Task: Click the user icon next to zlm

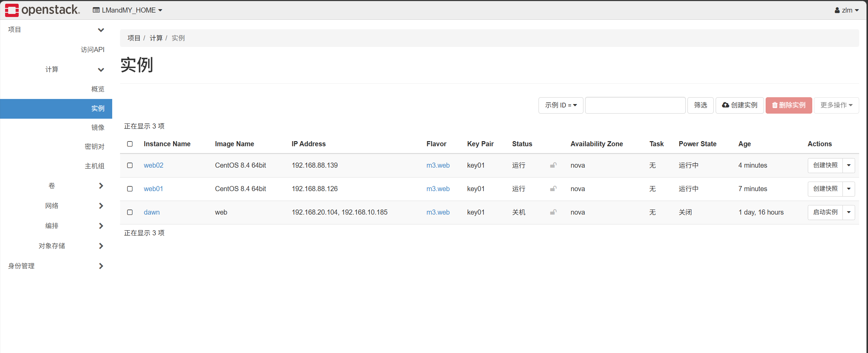Action: tap(837, 10)
